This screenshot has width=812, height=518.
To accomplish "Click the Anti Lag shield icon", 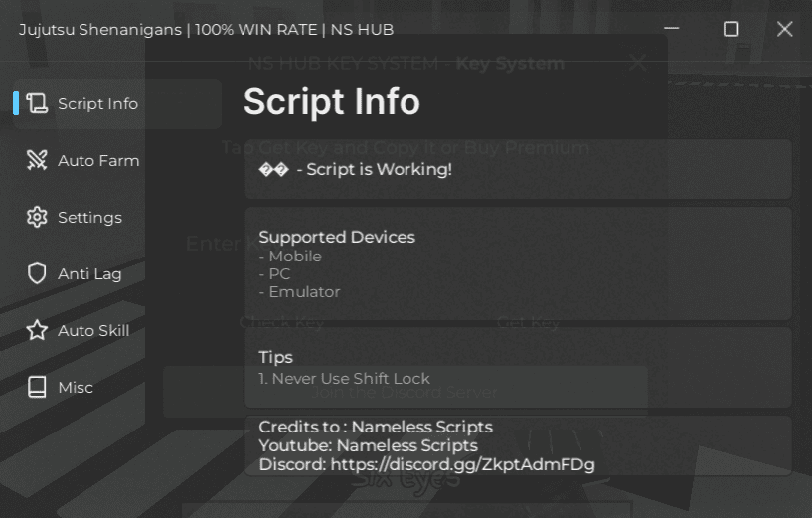I will click(37, 273).
